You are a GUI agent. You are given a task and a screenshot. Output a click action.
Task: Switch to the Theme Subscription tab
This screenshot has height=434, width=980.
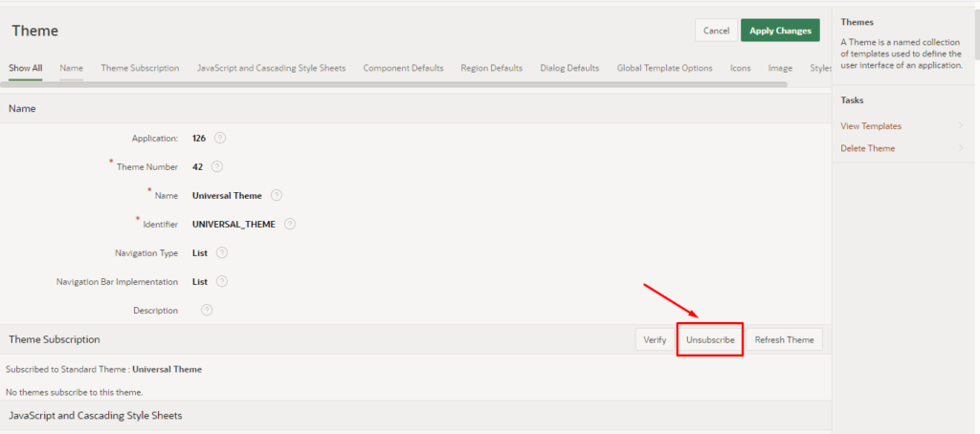[x=140, y=68]
